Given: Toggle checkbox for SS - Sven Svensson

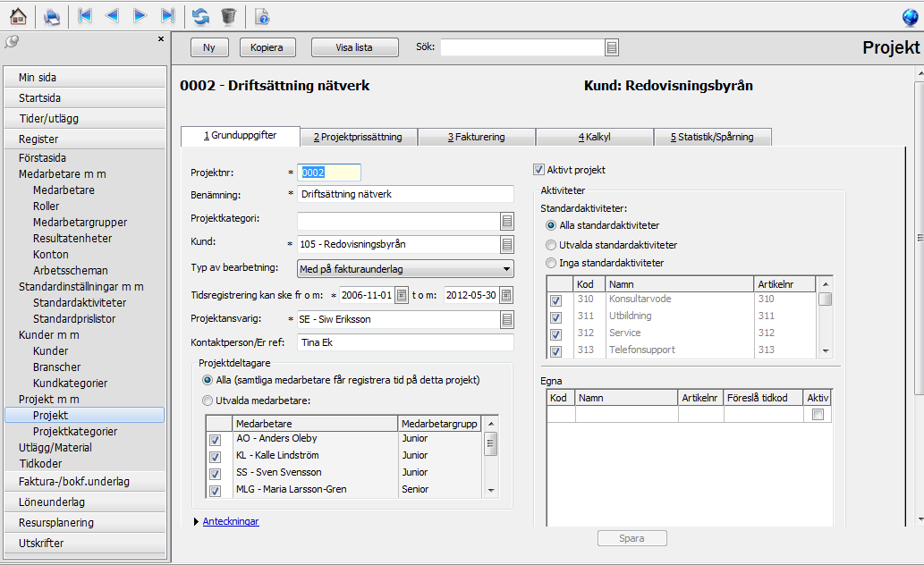Looking at the screenshot, I should [x=215, y=474].
